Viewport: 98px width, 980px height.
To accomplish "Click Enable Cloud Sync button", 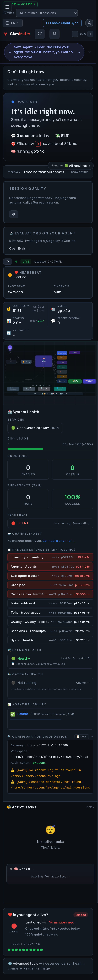I will 62,23.
